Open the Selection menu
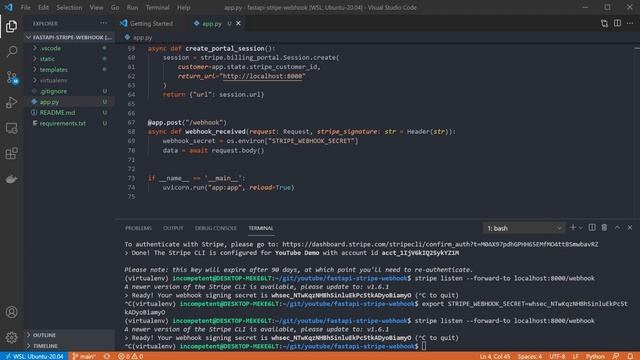640x360 pixels. coord(69,7)
